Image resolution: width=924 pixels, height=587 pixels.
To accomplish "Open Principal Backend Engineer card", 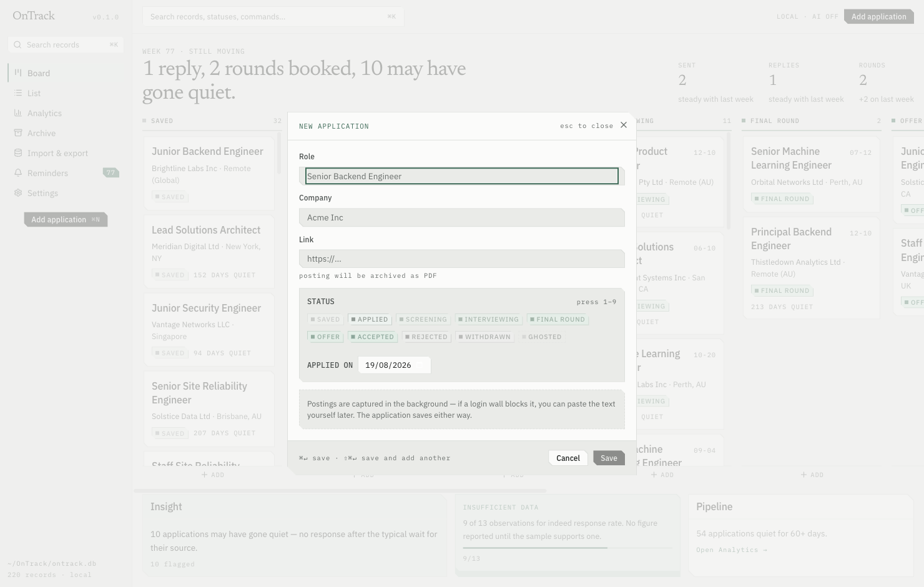I will tap(812, 269).
